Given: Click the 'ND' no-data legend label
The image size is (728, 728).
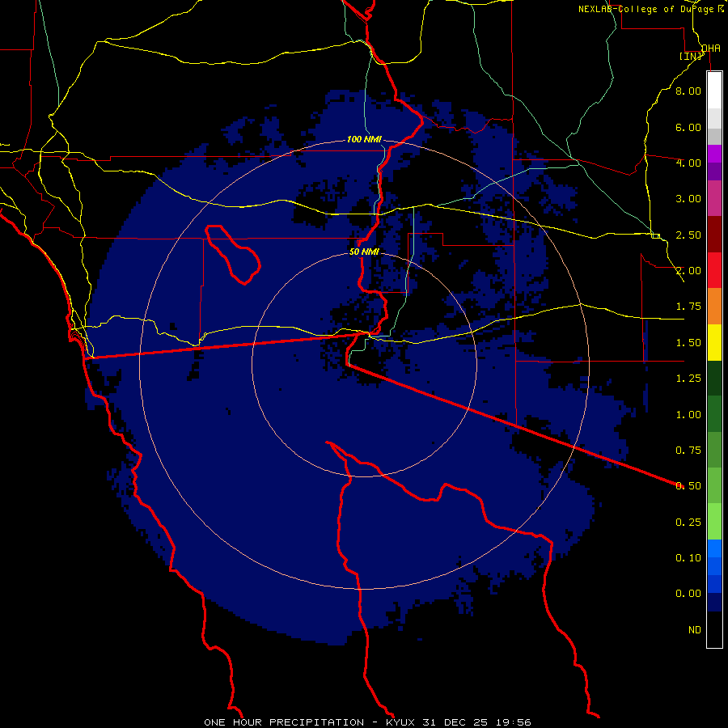Looking at the screenshot, I should 695,630.
